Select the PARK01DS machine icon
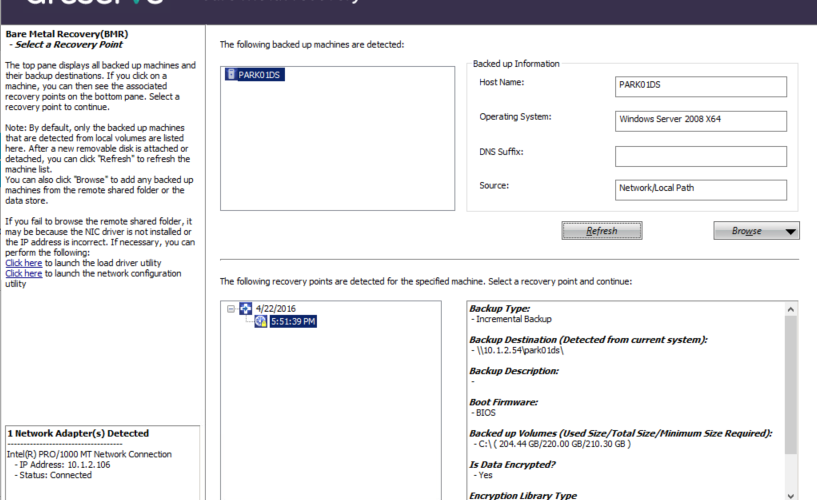817x500 pixels. pyautogui.click(x=231, y=74)
